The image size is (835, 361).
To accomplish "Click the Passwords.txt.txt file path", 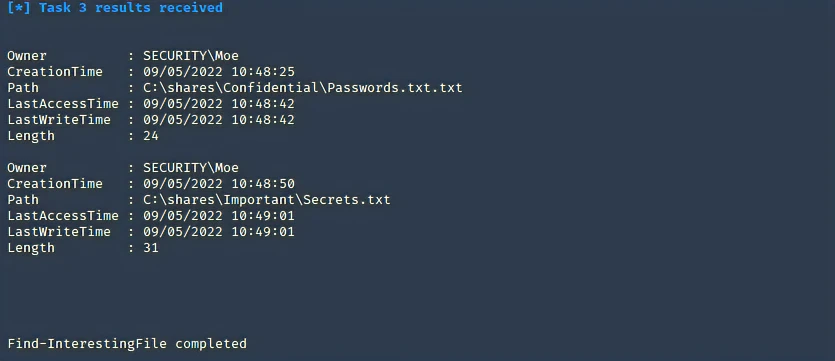I will pos(302,88).
